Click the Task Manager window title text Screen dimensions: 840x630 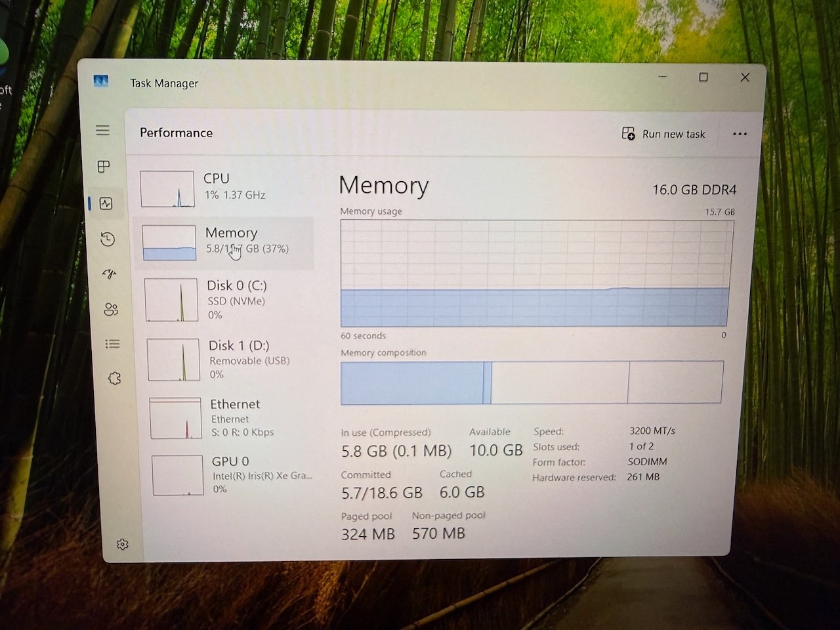coord(164,83)
